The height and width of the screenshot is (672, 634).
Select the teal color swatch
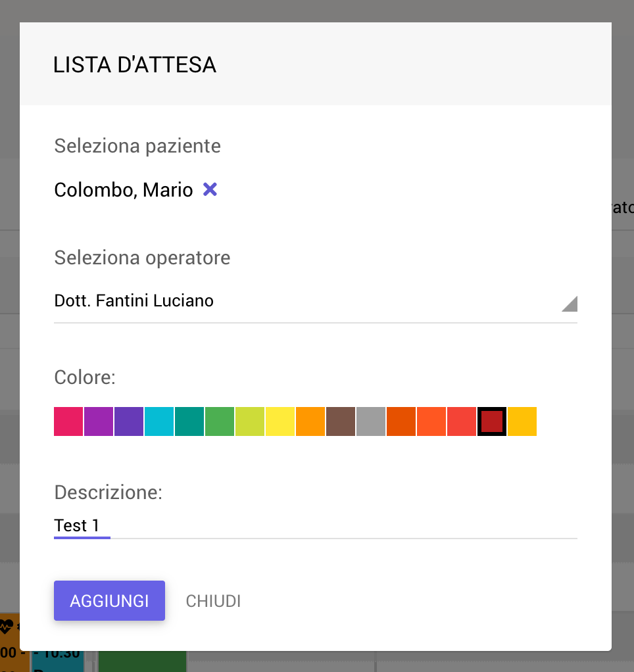pyautogui.click(x=189, y=421)
